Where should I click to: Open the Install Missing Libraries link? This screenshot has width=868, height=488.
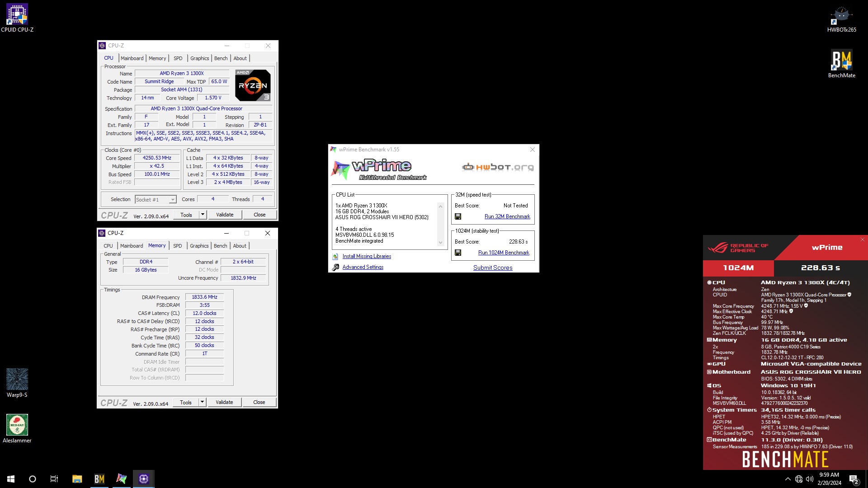pyautogui.click(x=367, y=257)
